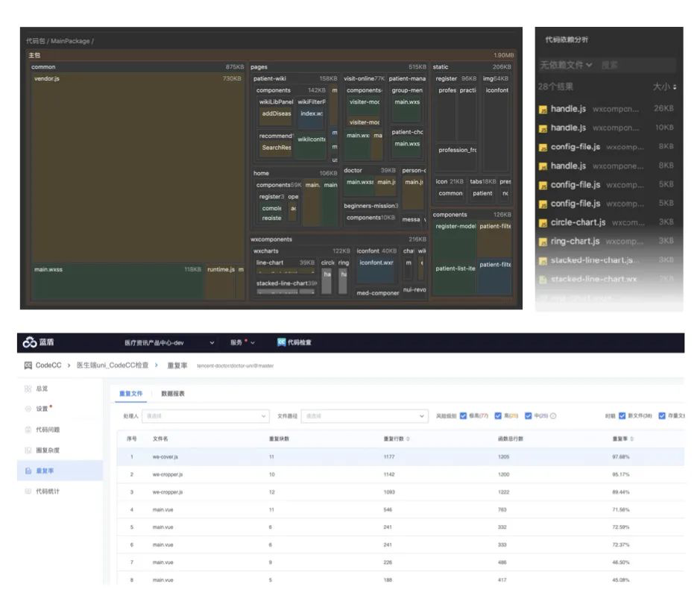
Task: Open the 医疗资讯产品中心-dev project dropdown
Action: pos(169,342)
